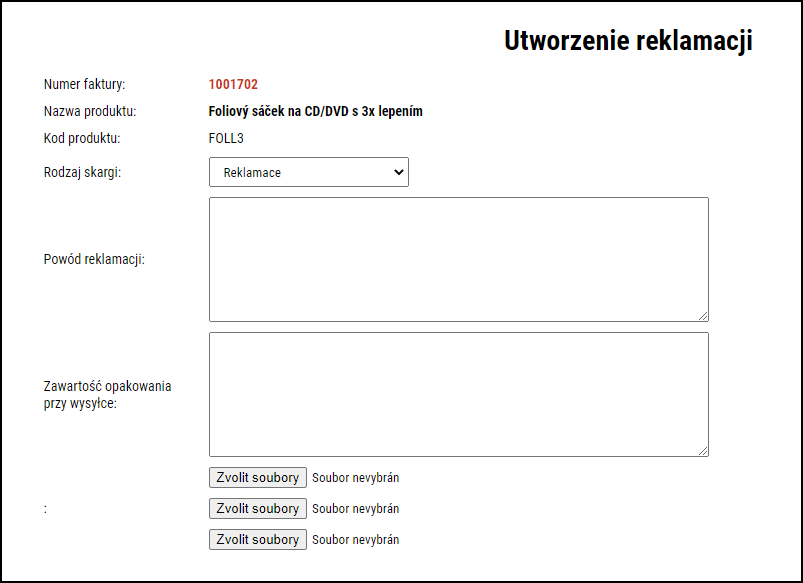
Task: Click the second Zvolit soubory button
Action: point(258,509)
